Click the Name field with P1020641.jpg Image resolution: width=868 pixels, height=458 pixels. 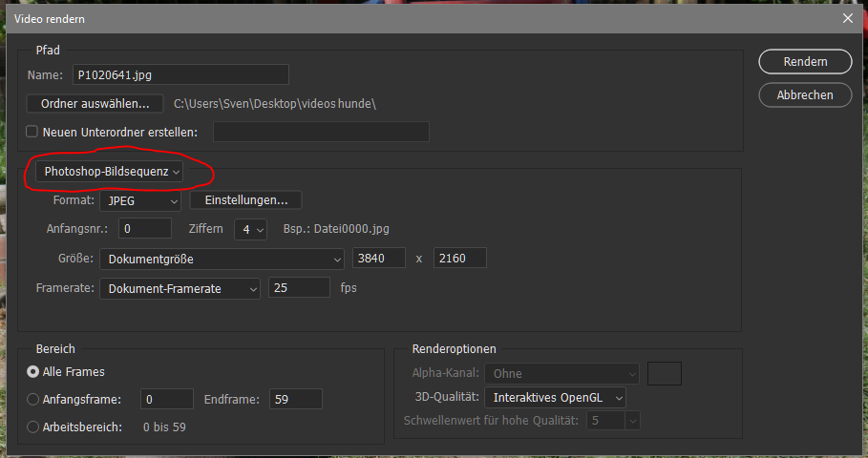(180, 74)
